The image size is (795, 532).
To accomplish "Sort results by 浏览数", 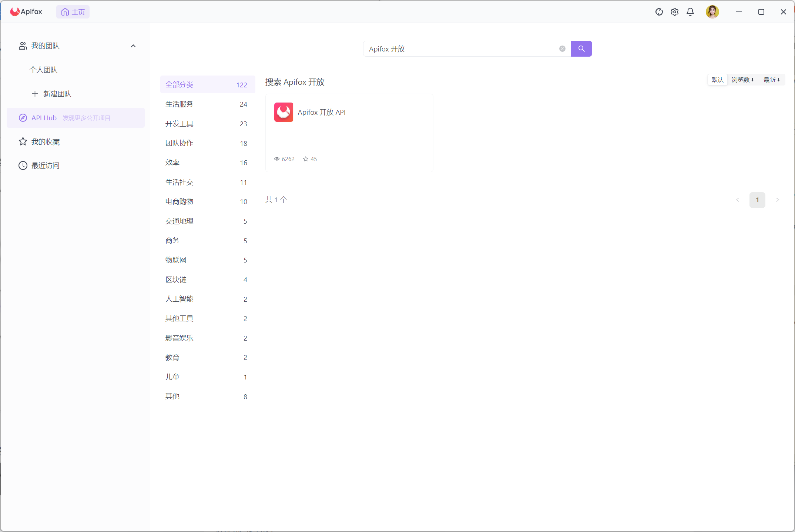I will tap(742, 80).
